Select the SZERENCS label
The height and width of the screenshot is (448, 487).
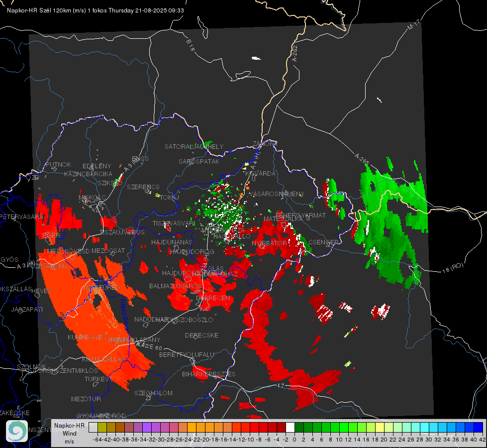point(143,187)
